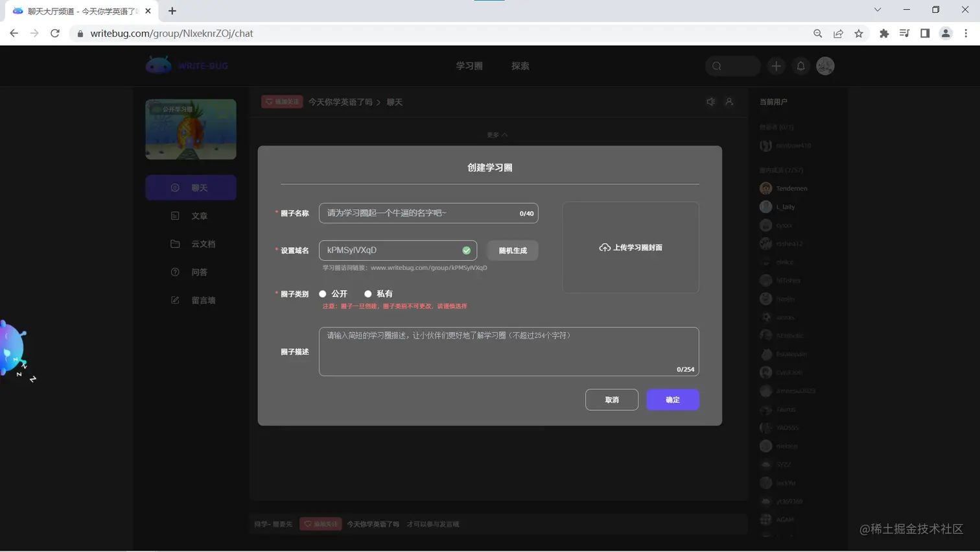Click the plus icon to create new content
The width and height of the screenshot is (980, 552).
point(776,66)
